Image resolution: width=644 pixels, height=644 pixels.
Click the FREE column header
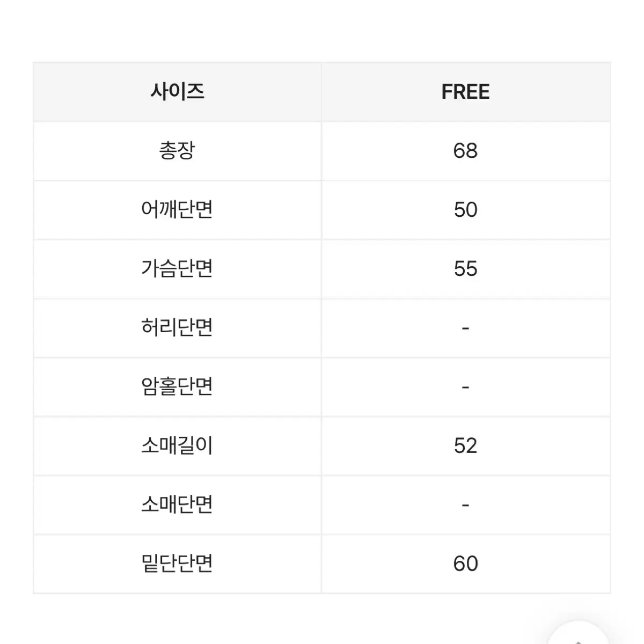point(465,92)
